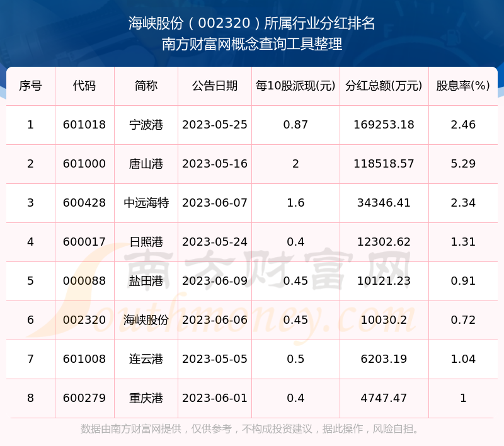
Task: Click date 2023-06-09
Action: [x=215, y=281]
